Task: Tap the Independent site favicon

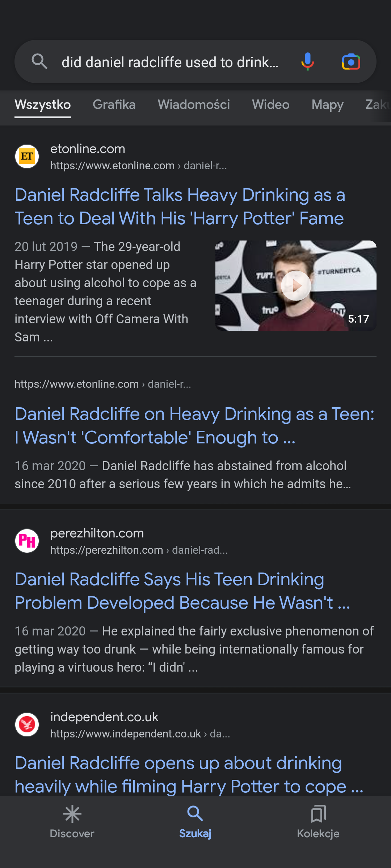Action: [x=27, y=724]
